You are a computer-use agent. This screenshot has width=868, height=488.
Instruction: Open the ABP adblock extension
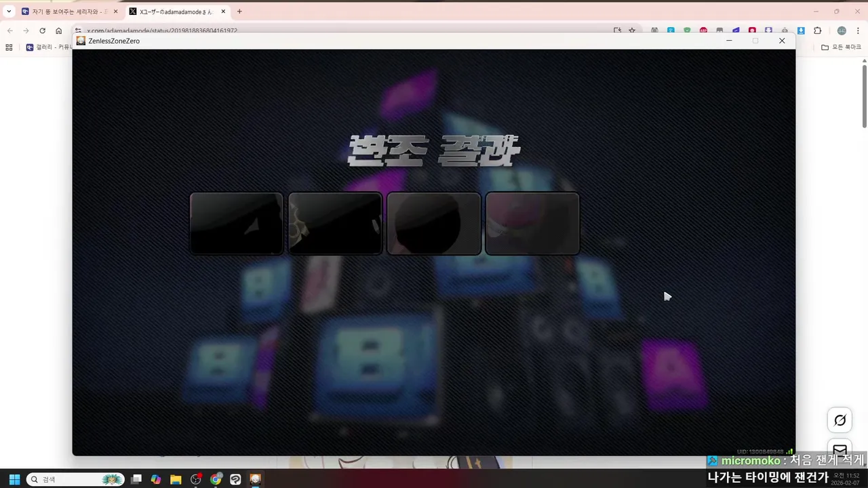click(x=703, y=30)
